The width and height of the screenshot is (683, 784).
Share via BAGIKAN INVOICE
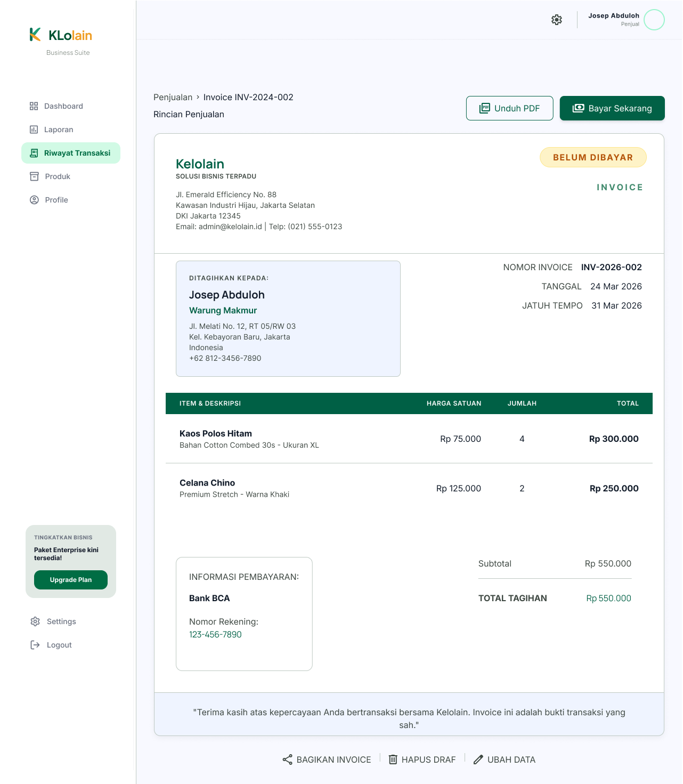tap(327, 759)
